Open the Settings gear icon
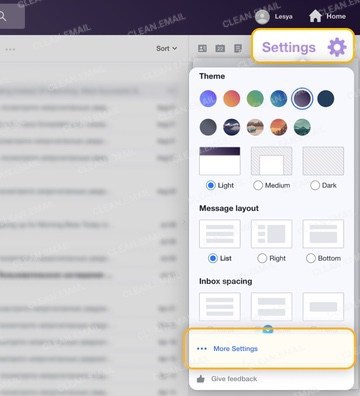Image resolution: width=360 pixels, height=396 pixels. [337, 47]
